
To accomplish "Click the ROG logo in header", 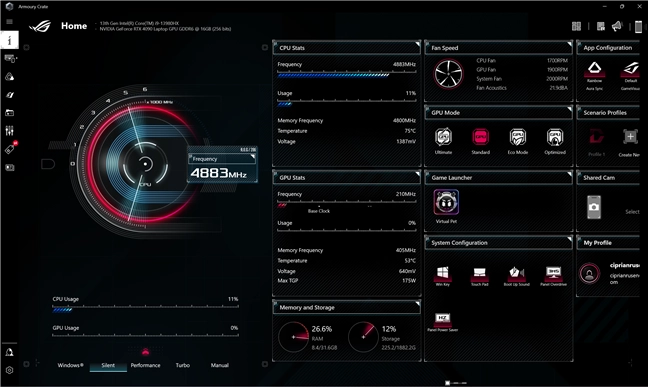I will pos(40,26).
